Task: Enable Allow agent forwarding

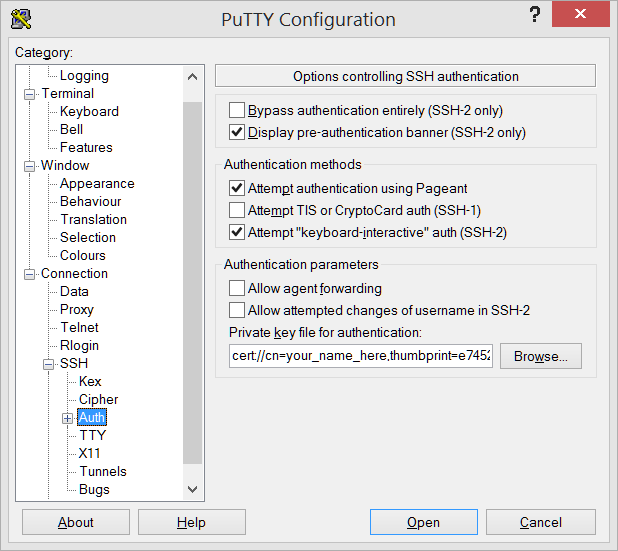Action: (x=236, y=289)
